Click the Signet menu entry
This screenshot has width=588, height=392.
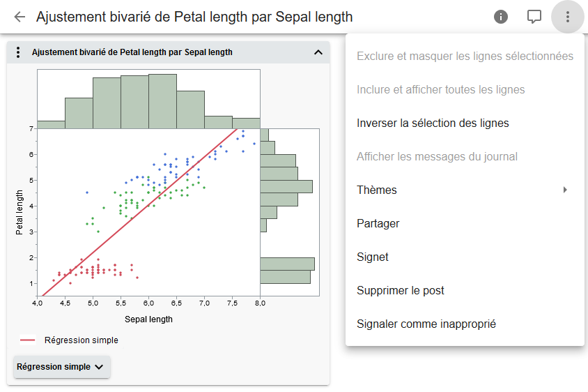click(x=373, y=257)
